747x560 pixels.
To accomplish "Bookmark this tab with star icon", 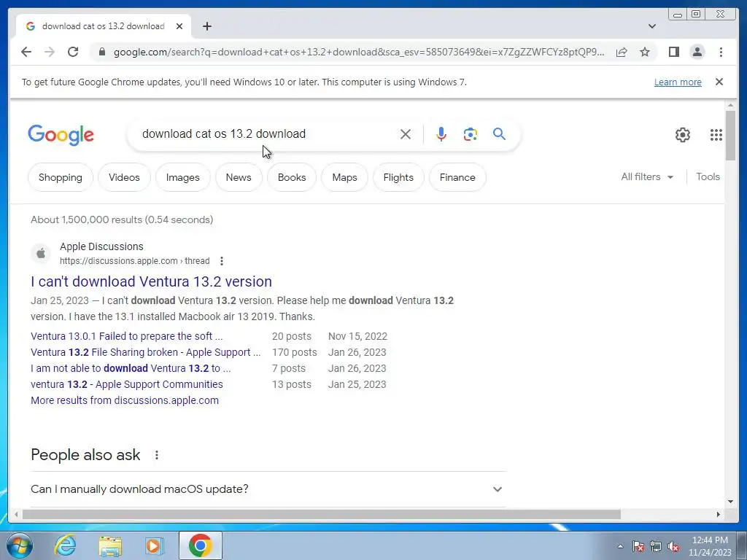I will (x=645, y=52).
